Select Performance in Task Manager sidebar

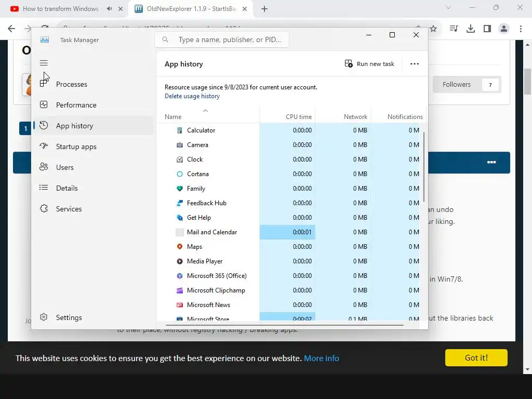(76, 105)
